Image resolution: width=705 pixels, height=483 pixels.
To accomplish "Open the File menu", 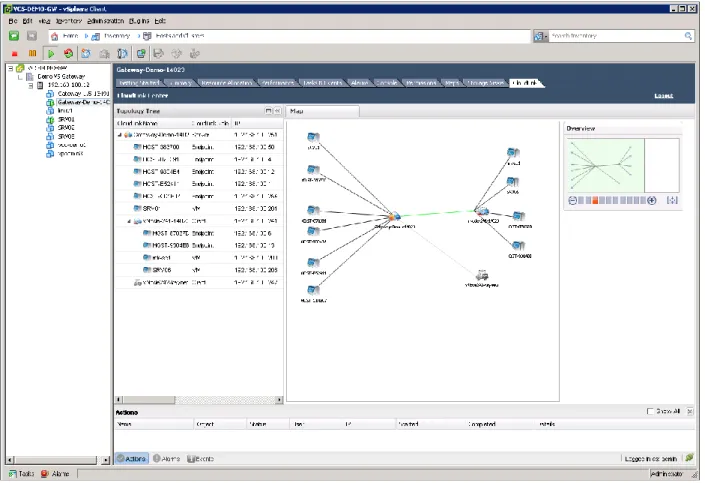I will (13, 21).
